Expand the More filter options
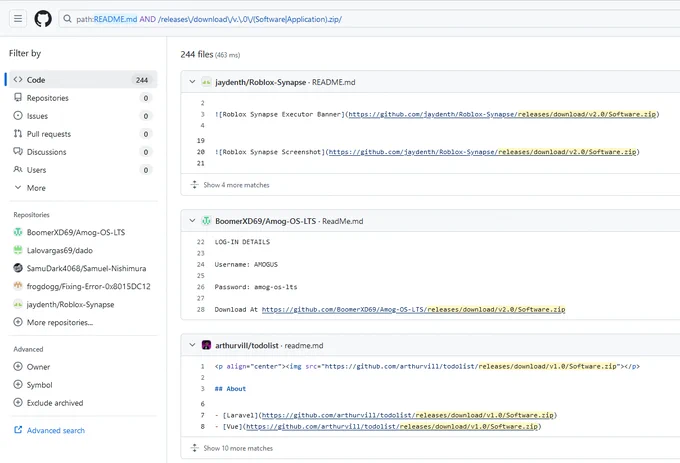The image size is (680, 463). (x=83, y=188)
